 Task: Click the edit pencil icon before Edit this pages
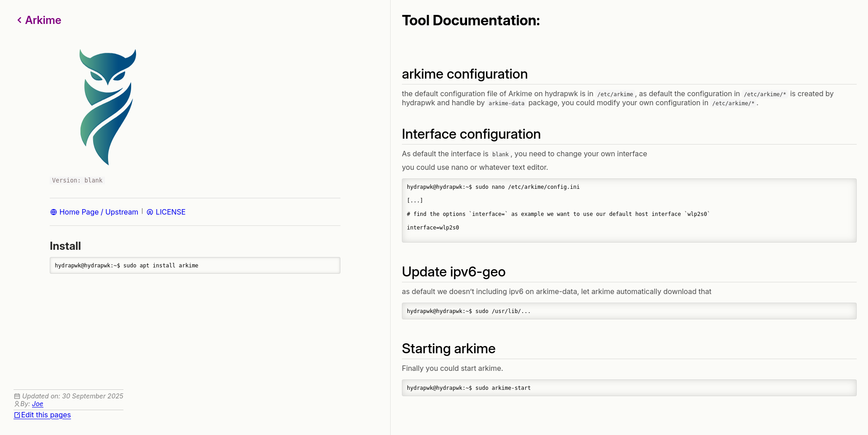17,415
